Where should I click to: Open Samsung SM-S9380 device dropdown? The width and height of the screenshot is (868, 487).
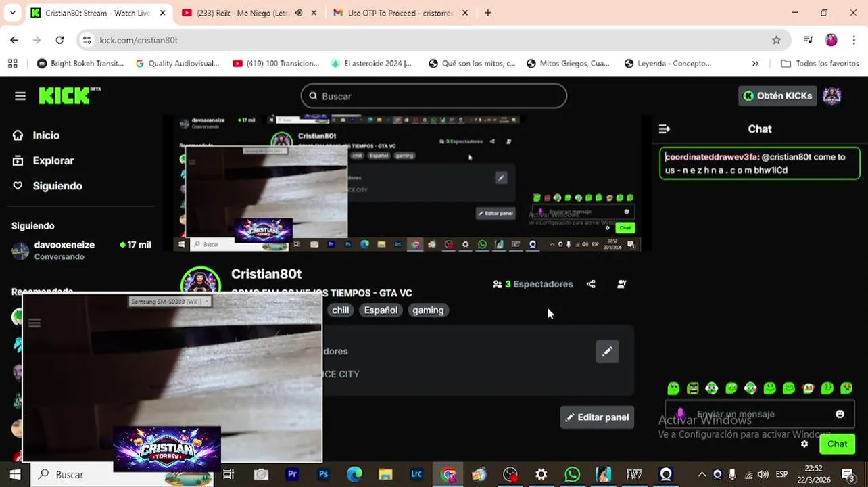[170, 301]
